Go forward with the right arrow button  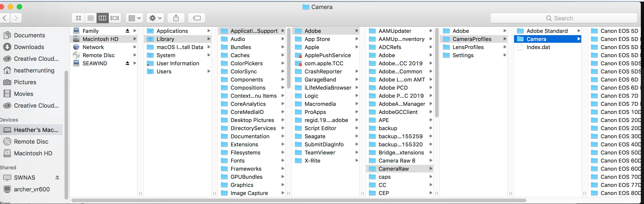[x=16, y=18]
